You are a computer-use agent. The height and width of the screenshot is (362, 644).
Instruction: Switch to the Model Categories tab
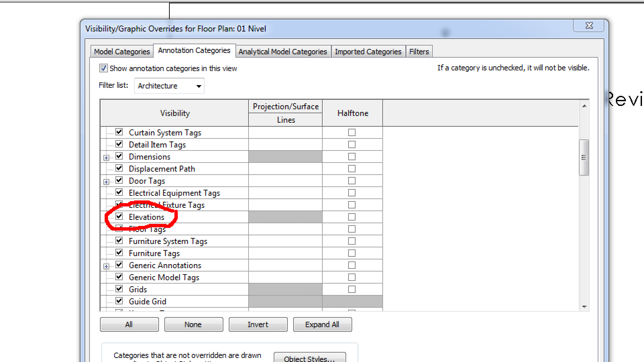[122, 51]
